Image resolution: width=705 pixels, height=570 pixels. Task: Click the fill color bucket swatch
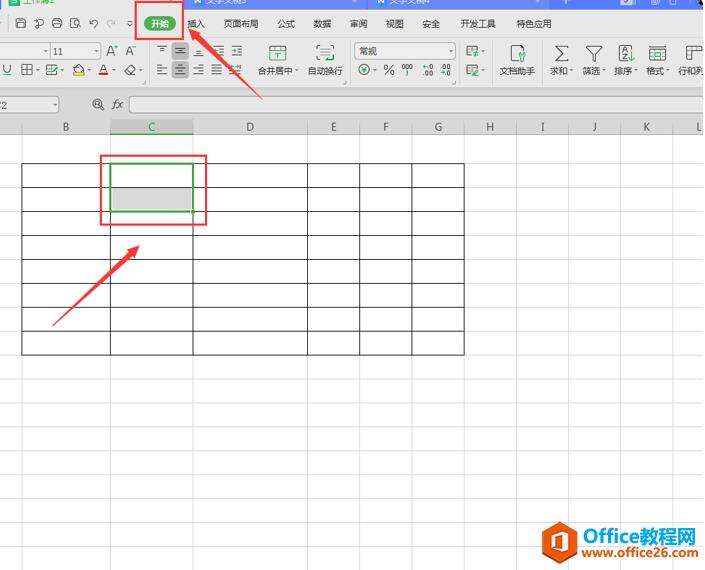click(79, 70)
